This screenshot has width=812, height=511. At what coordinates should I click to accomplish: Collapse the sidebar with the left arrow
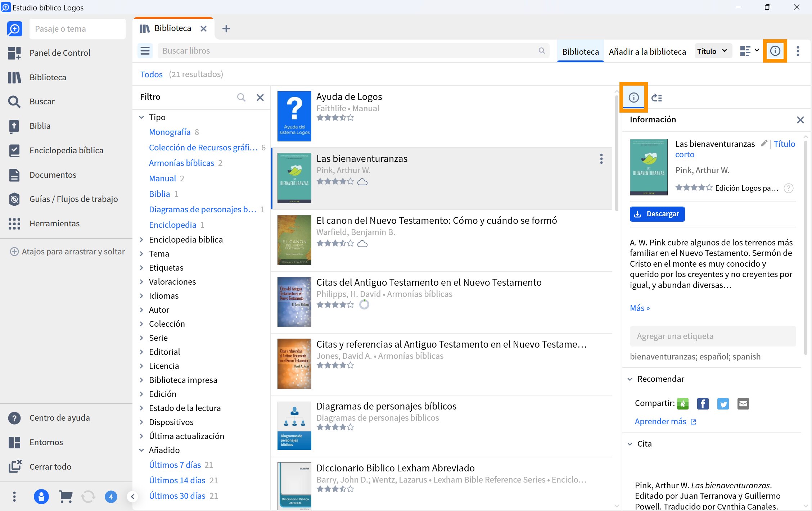[x=132, y=497]
